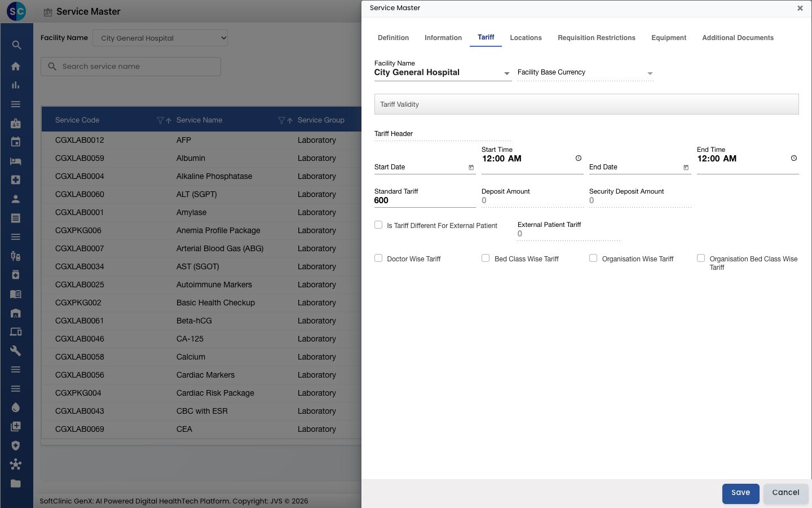Open the End Date calendar picker icon

pyautogui.click(x=686, y=168)
